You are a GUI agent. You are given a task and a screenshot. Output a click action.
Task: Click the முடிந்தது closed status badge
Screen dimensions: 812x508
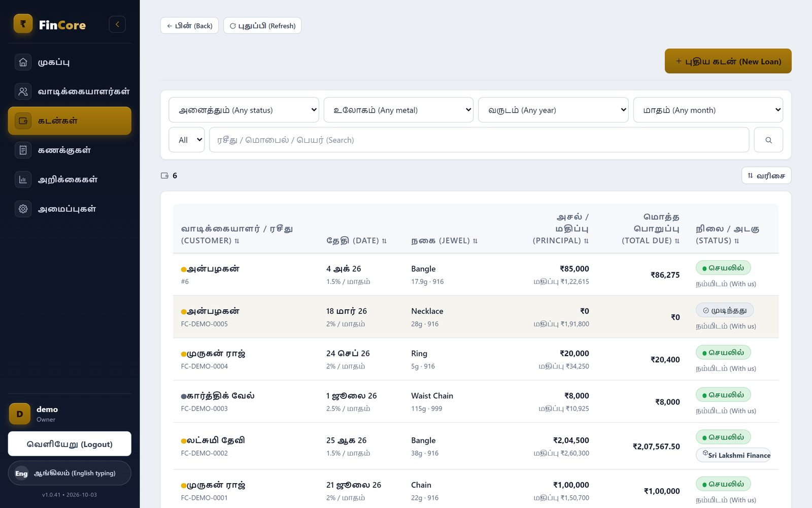coord(725,310)
